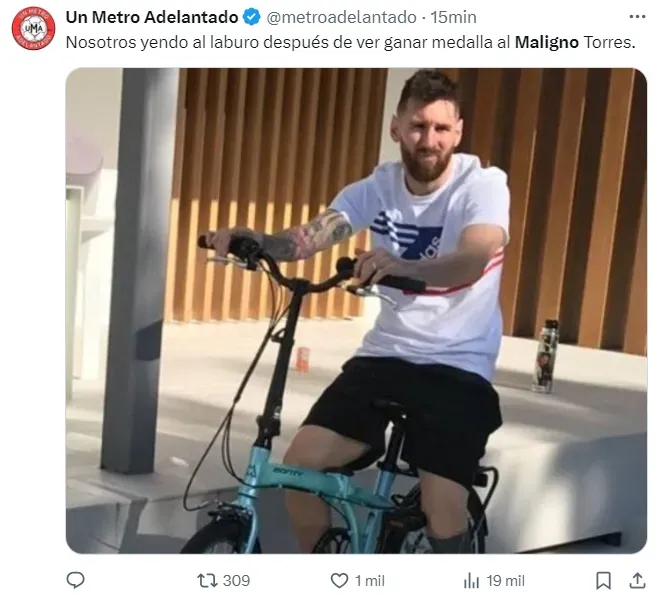Like the tweet with the heart icon

click(339, 581)
